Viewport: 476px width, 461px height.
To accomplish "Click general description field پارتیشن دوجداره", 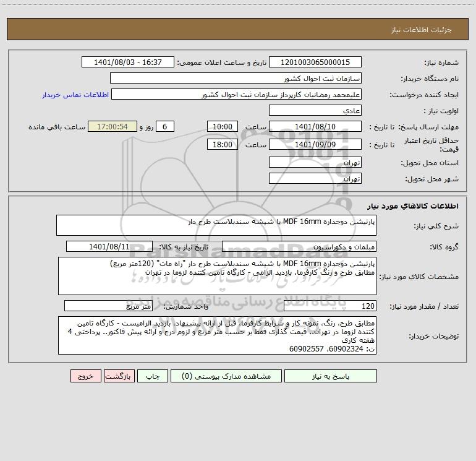I will [x=216, y=225].
